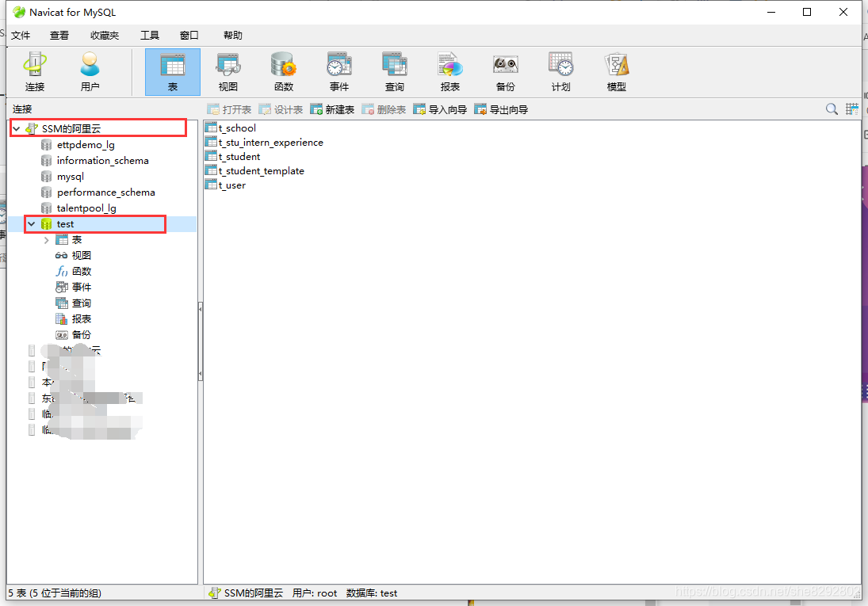Click the status bar SSM的阿里云 connection icon
The height and width of the screenshot is (606, 868).
(x=214, y=593)
